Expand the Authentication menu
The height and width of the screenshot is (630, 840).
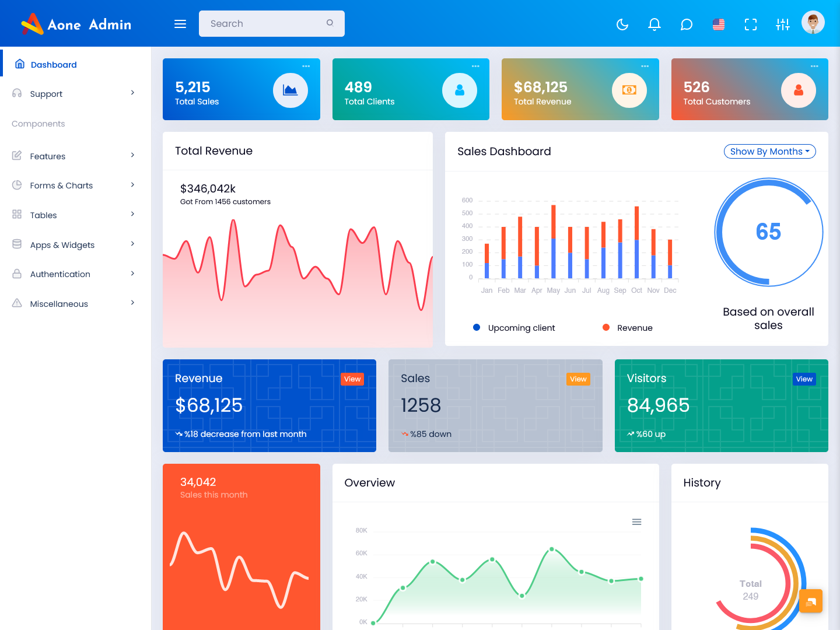60,274
